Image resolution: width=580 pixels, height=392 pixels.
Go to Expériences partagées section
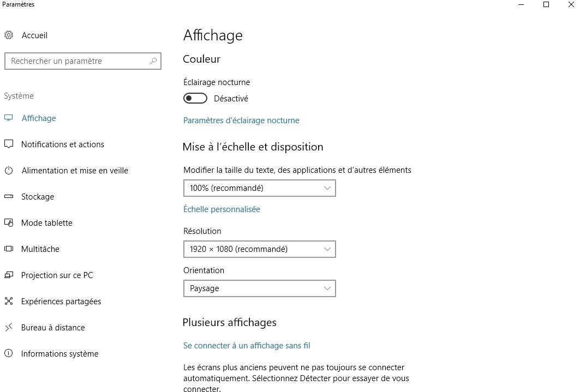coord(61,301)
